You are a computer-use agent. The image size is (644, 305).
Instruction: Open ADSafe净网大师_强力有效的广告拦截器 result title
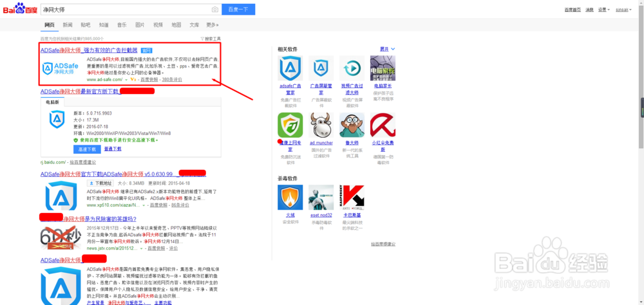[x=89, y=50]
